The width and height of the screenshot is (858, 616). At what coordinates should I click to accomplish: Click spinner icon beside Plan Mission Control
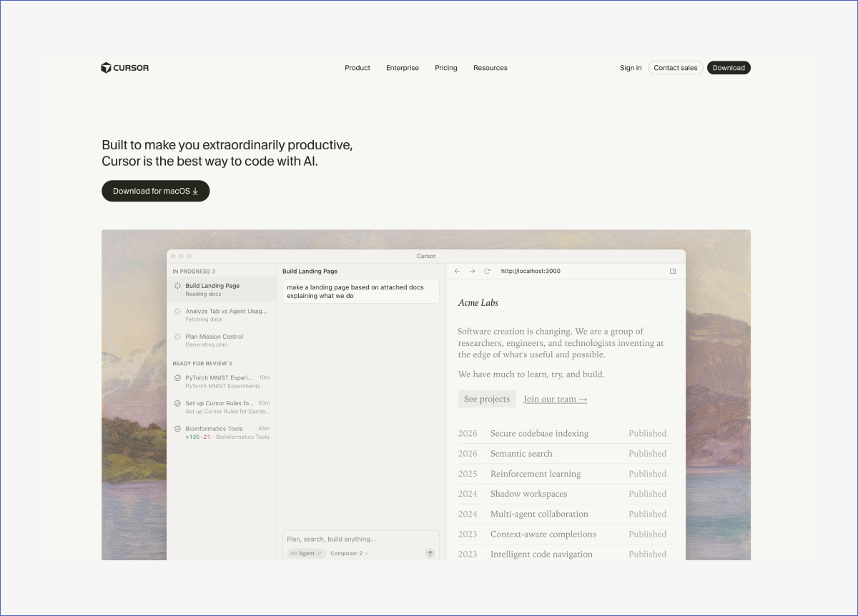point(177,337)
